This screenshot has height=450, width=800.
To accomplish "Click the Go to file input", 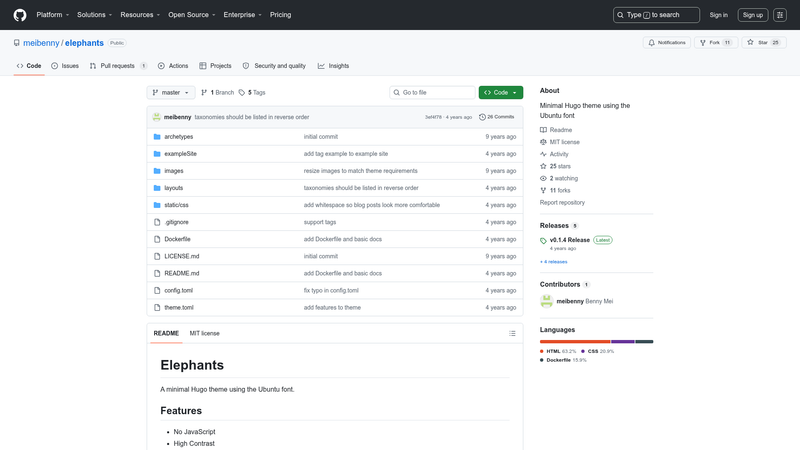I will (432, 92).
